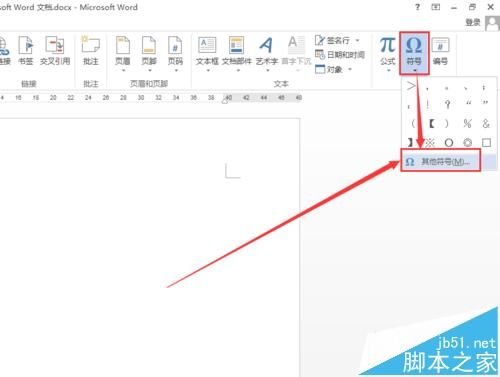The width and height of the screenshot is (500, 377).
Task: Insert Object (对象)
Action: tap(329, 69)
